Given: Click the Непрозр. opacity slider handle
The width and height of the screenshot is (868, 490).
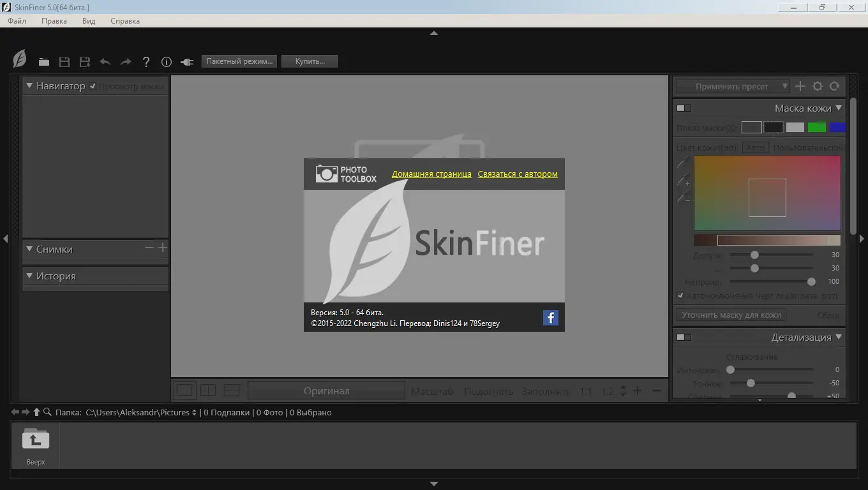Looking at the screenshot, I should tap(811, 281).
